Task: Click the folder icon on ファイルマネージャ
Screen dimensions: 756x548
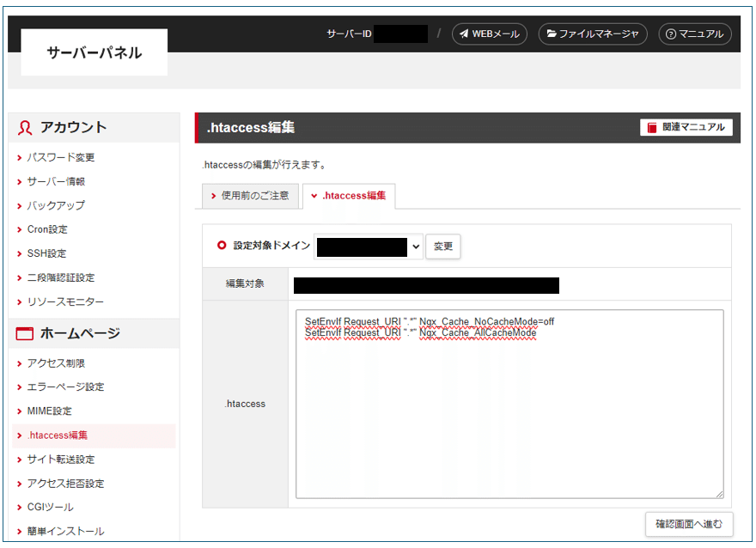Action: click(x=552, y=33)
